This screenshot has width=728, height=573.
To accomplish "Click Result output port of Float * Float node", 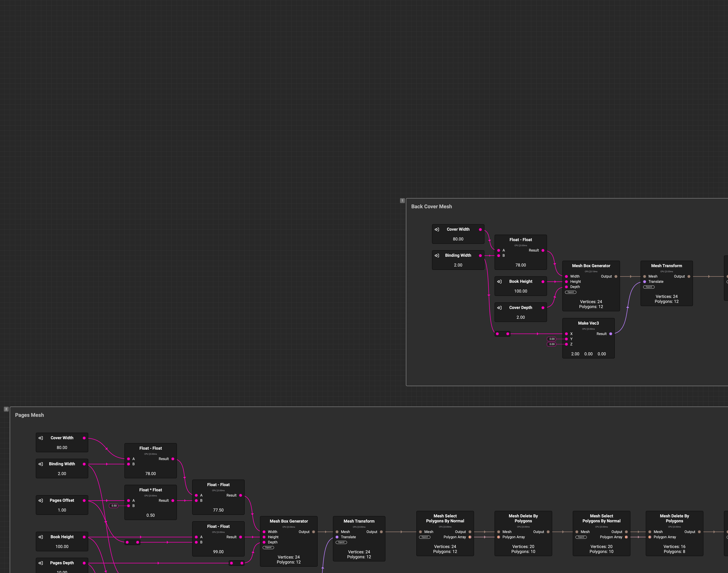I will 173,501.
